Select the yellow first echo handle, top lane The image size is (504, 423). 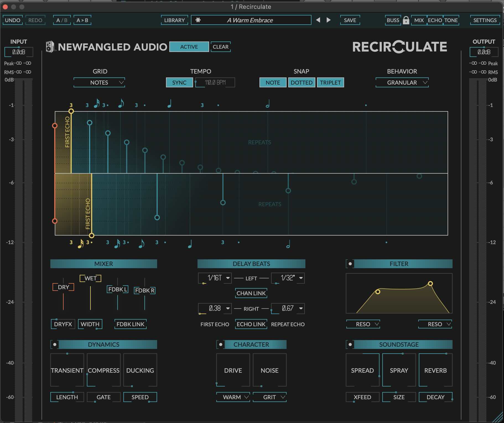71,111
